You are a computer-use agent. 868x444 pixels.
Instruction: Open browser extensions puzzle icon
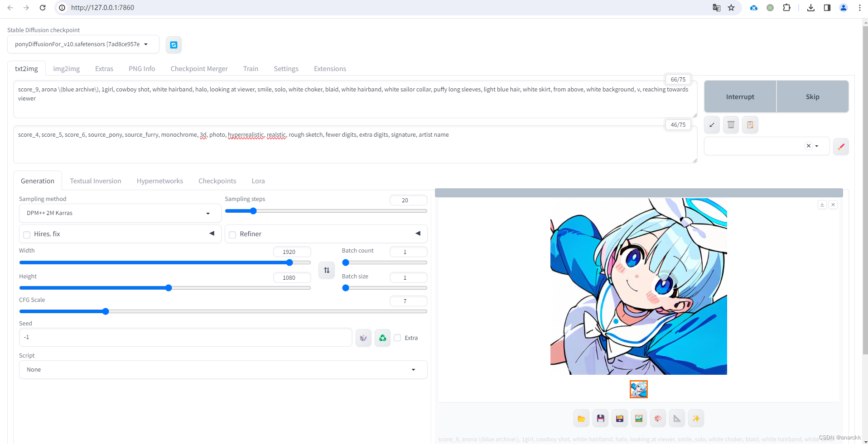pos(787,8)
